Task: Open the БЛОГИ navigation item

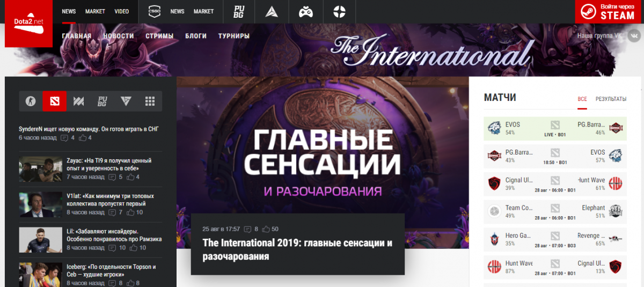Action: [196, 36]
